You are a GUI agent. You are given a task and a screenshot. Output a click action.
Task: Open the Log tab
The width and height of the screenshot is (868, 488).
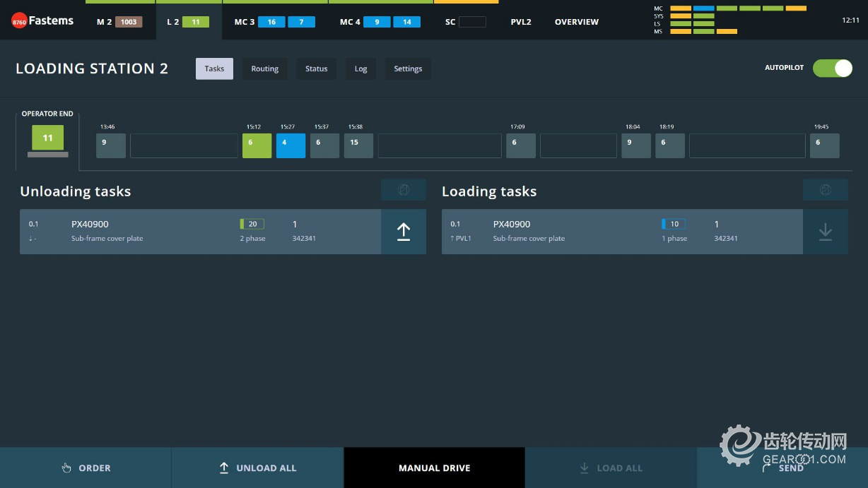(x=360, y=69)
